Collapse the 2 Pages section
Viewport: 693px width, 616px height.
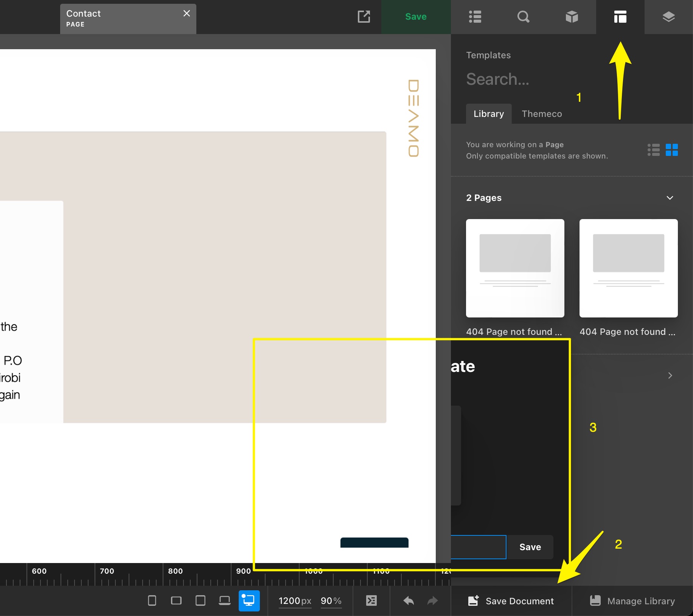670,198
